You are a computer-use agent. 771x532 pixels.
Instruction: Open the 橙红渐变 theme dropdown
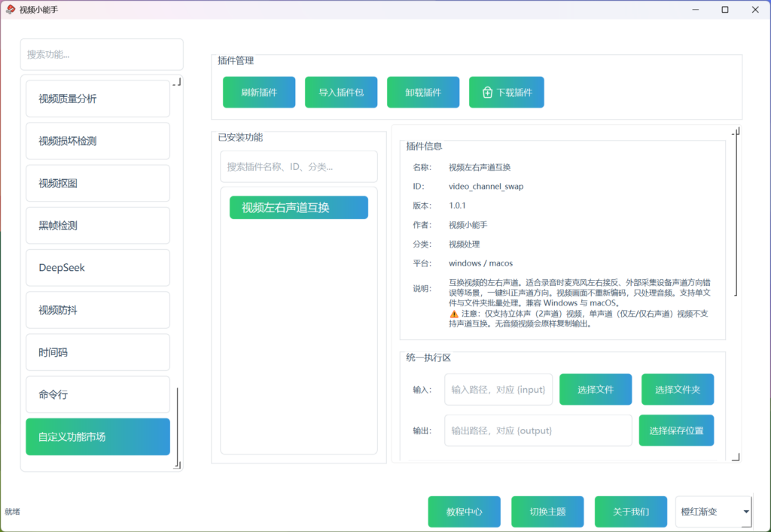[x=714, y=512]
